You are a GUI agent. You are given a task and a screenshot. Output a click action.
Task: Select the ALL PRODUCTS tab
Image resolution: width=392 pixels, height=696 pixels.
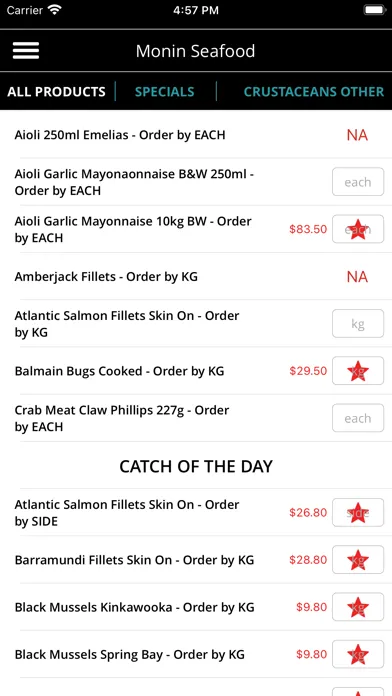56,91
